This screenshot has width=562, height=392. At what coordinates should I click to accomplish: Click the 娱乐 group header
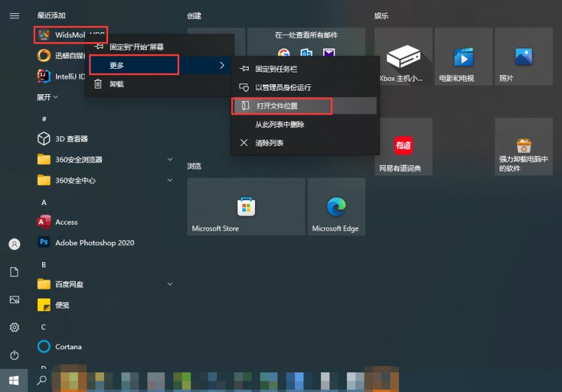coord(381,15)
